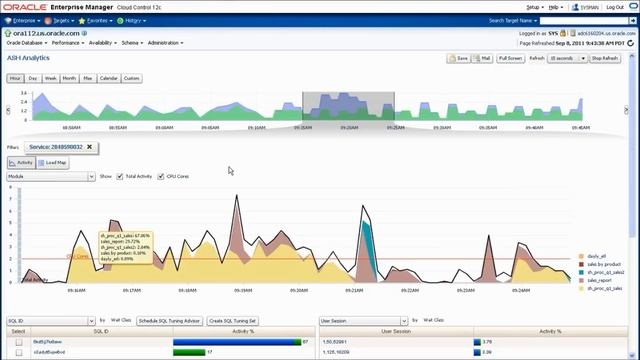
Task: Expand the Administration dropdown menu
Action: pyautogui.click(x=165, y=43)
